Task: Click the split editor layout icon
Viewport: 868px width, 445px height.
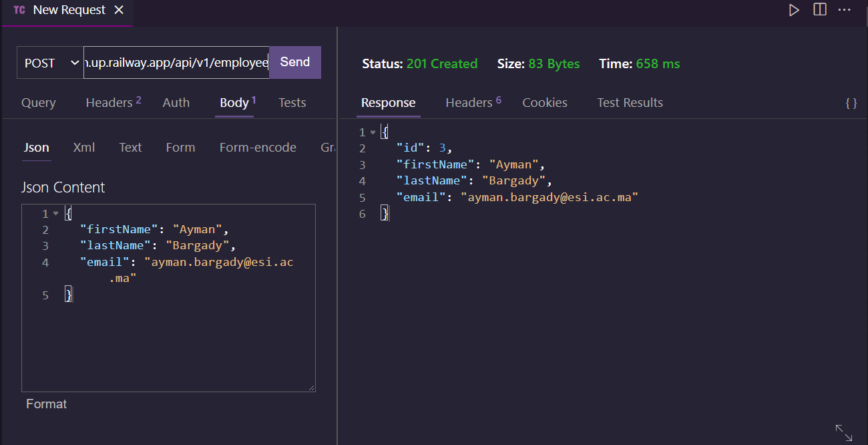Action: [x=819, y=10]
